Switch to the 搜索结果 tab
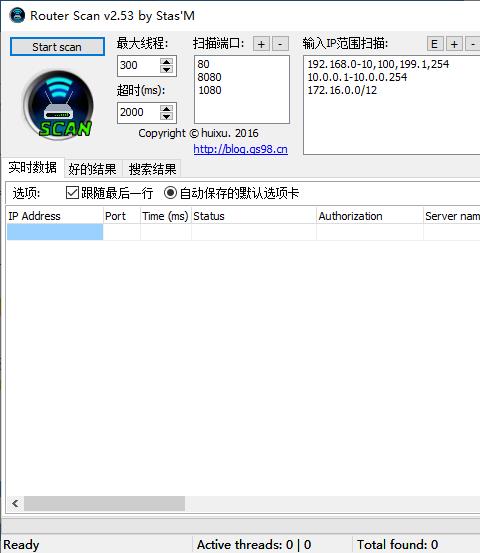This screenshot has width=480, height=553. pos(152,169)
